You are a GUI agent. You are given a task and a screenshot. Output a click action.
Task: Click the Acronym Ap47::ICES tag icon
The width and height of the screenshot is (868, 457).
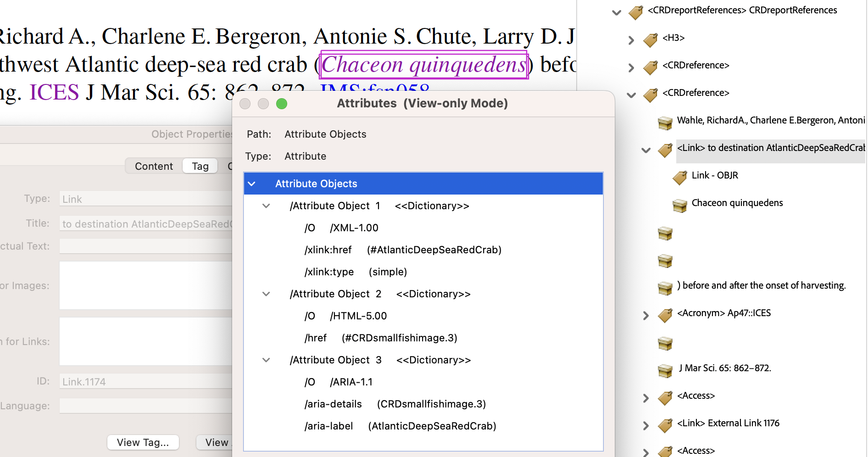(665, 315)
